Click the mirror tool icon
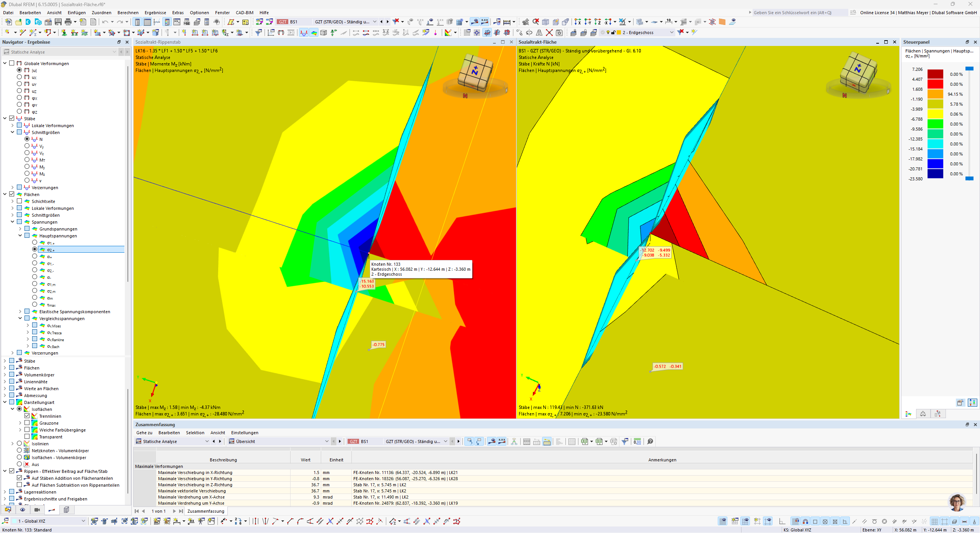This screenshot has height=533, width=980. (539, 33)
